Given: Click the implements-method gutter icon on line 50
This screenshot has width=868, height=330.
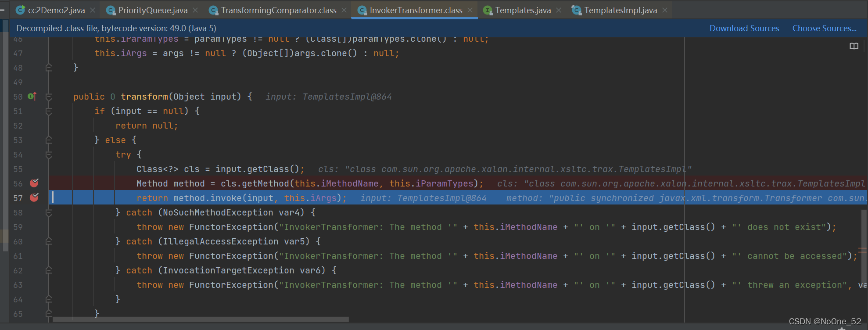Looking at the screenshot, I should click(32, 96).
